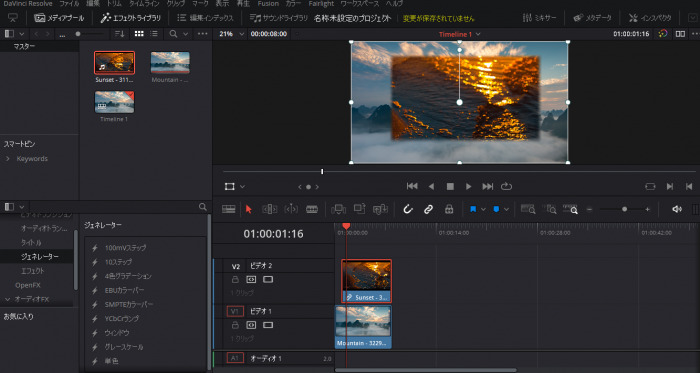Toggle timeline snapping magnet
Image resolution: width=700 pixels, height=373 pixels.
[408, 209]
